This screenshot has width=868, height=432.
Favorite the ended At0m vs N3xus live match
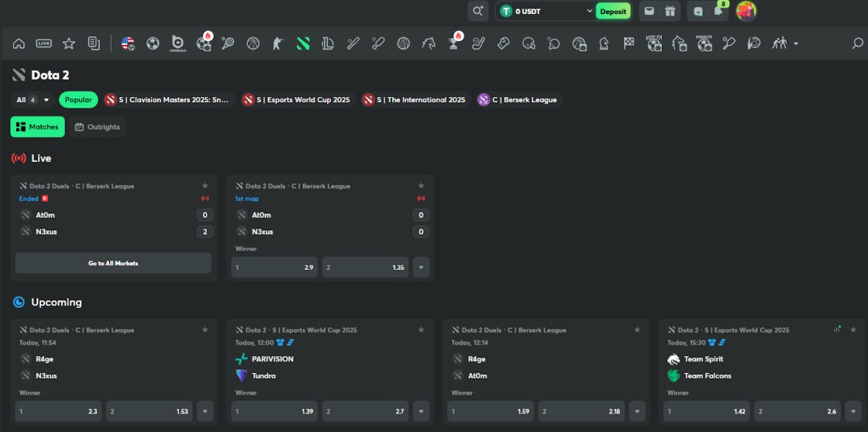coord(205,185)
